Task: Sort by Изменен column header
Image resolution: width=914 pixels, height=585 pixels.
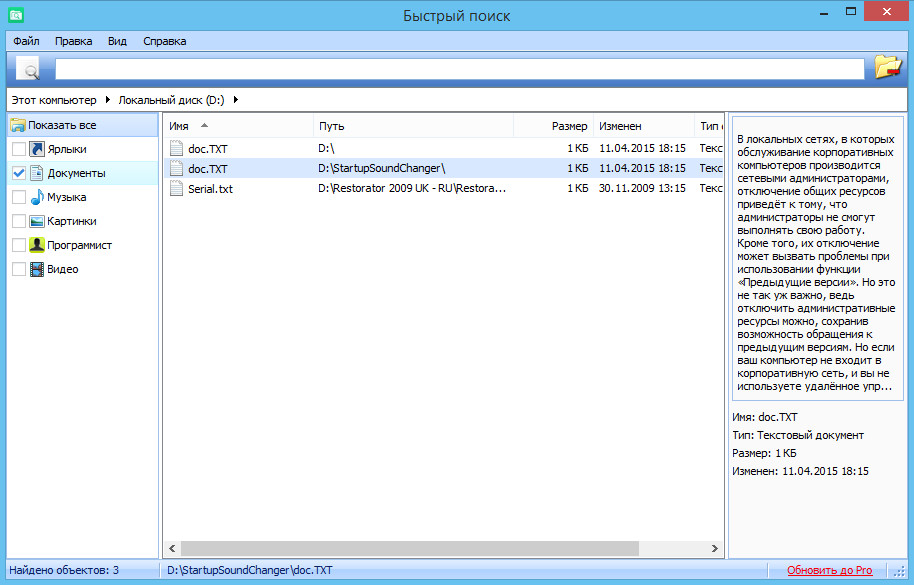Action: click(x=644, y=126)
